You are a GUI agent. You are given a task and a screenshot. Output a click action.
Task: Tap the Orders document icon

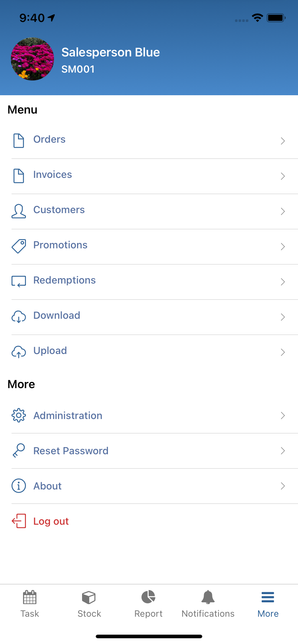pos(19,141)
